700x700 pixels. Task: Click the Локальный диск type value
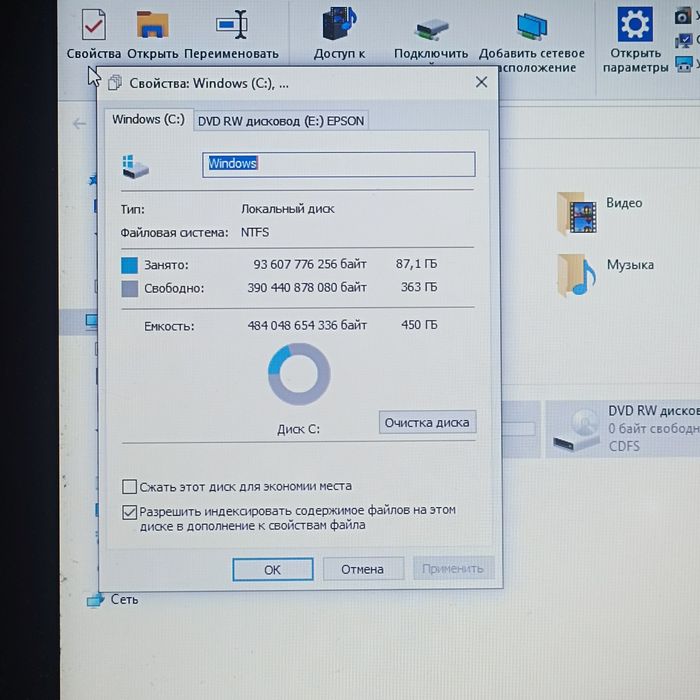coord(288,209)
